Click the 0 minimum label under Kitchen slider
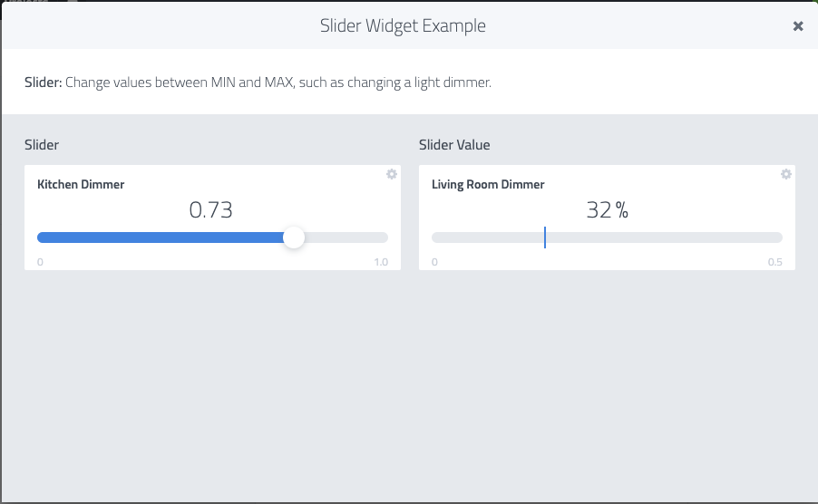Image resolution: width=818 pixels, height=504 pixels. (x=40, y=262)
